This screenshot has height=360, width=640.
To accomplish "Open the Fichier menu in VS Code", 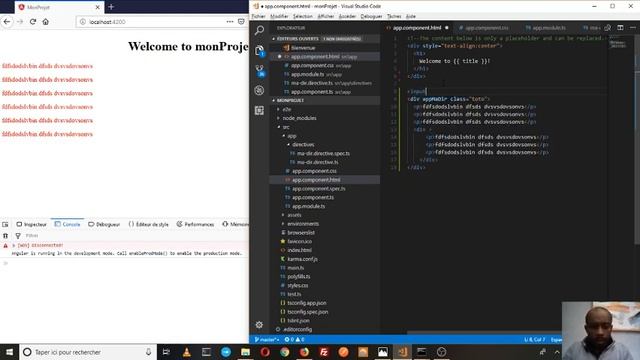I will pos(258,16).
